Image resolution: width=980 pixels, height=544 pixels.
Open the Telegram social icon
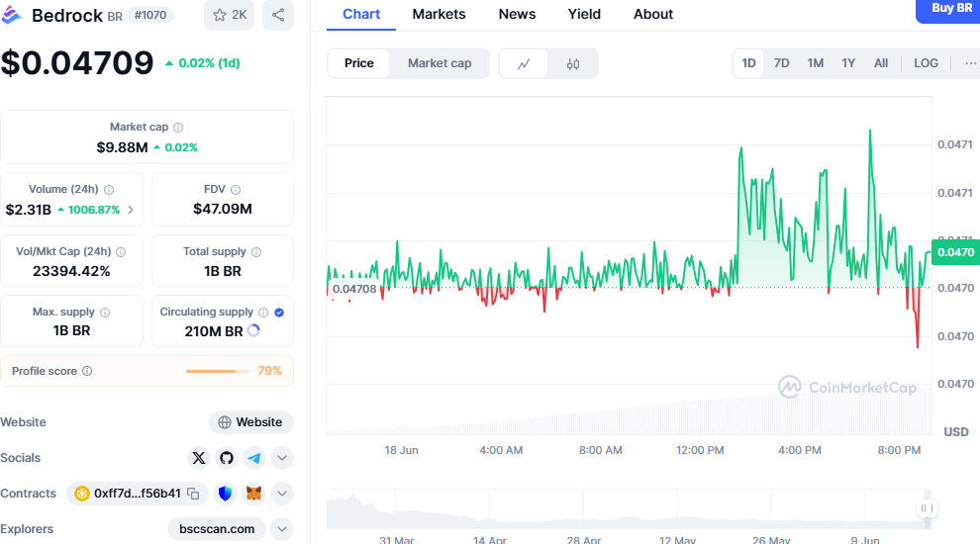click(x=253, y=458)
